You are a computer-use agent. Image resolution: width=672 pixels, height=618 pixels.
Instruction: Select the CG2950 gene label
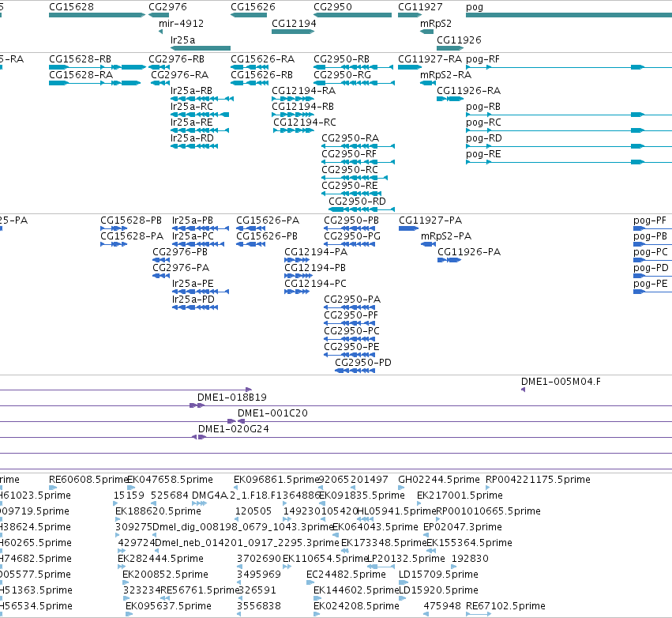click(332, 7)
